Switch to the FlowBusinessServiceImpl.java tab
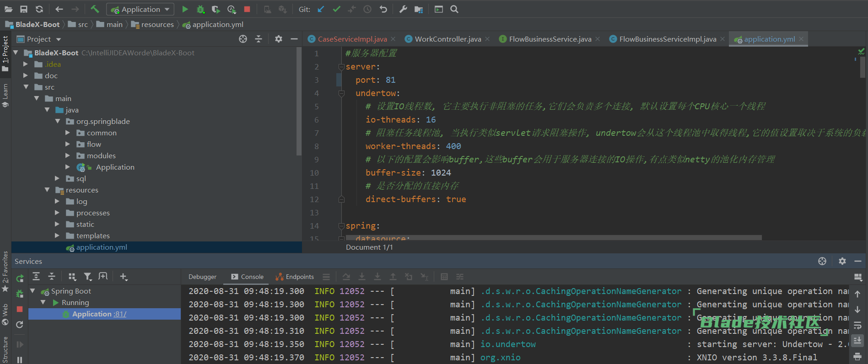 [668, 39]
